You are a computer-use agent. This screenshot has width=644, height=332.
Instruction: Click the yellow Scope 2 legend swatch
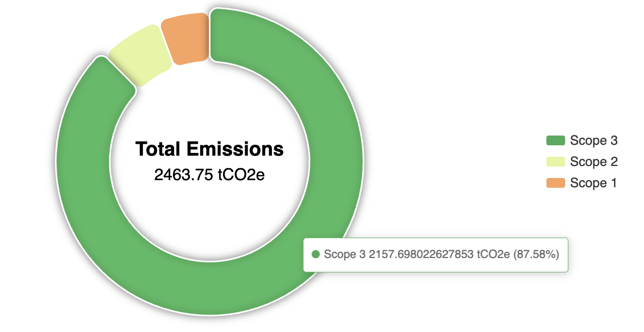point(555,162)
